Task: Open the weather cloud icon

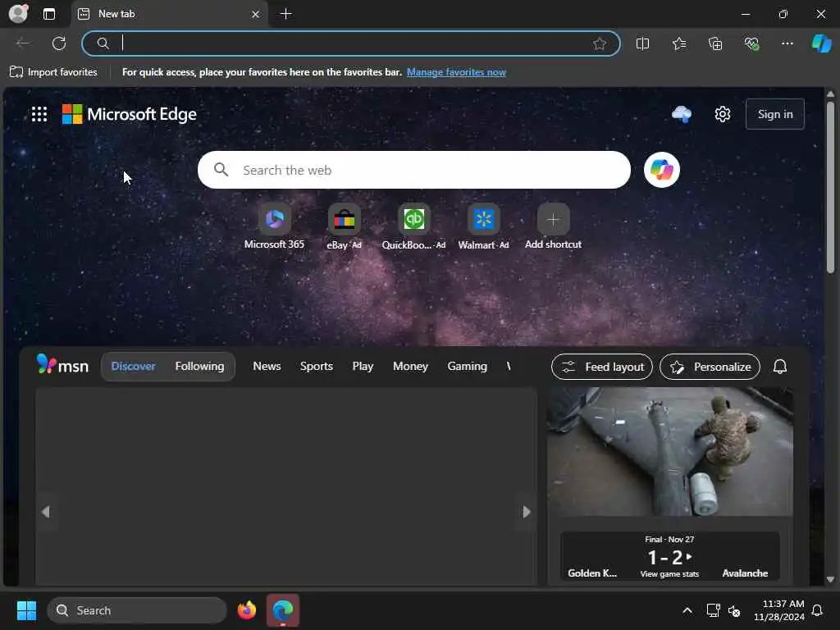Action: click(x=682, y=114)
